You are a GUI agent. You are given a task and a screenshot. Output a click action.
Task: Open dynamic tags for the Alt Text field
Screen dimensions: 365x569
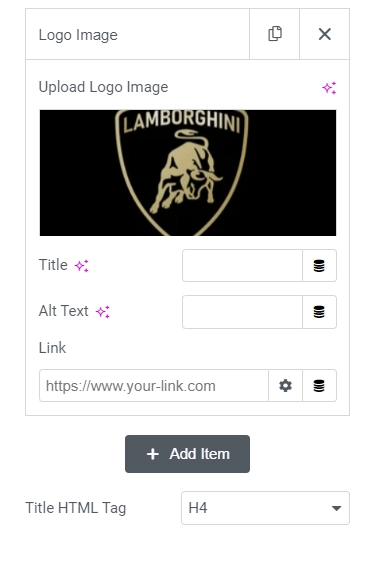point(319,312)
